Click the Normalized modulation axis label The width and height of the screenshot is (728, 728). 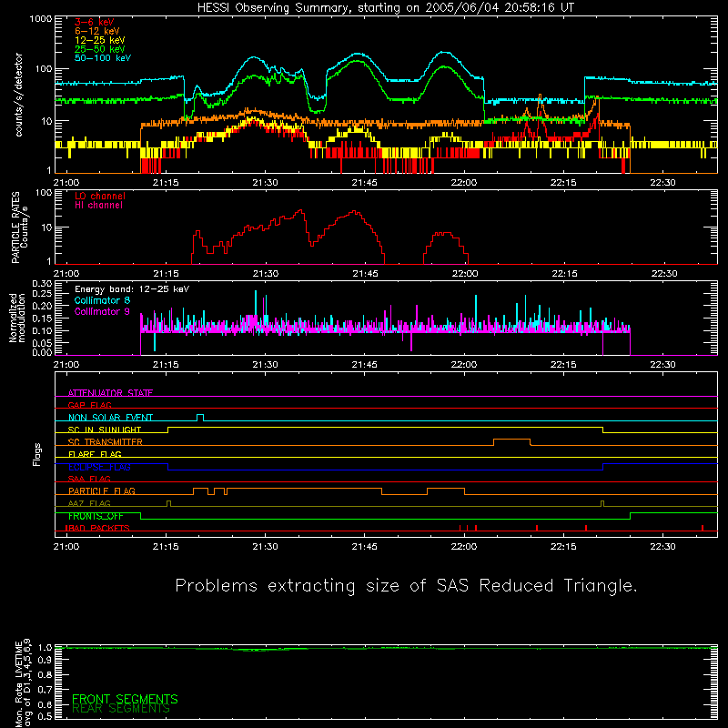[x=17, y=318]
